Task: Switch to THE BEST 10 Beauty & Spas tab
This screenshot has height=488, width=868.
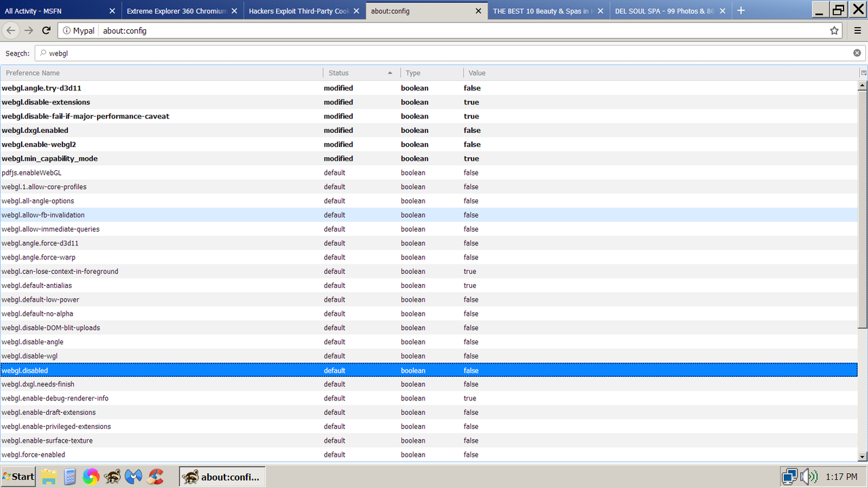Action: [x=549, y=11]
